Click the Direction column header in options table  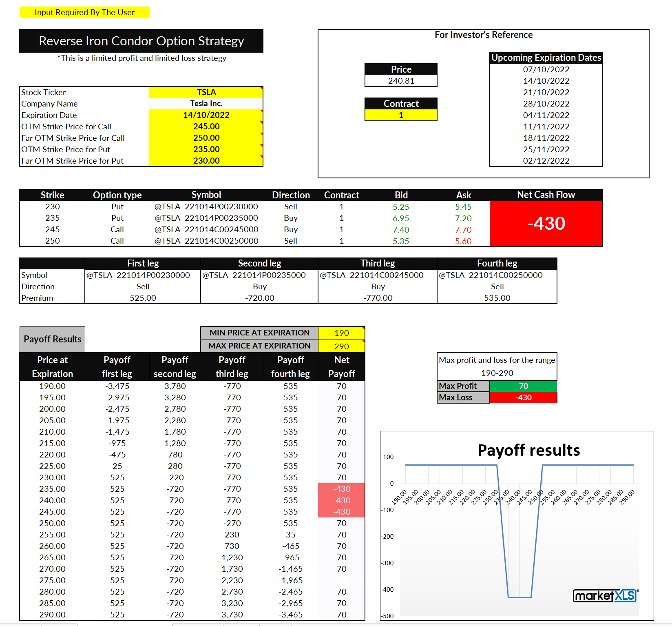pyautogui.click(x=291, y=195)
